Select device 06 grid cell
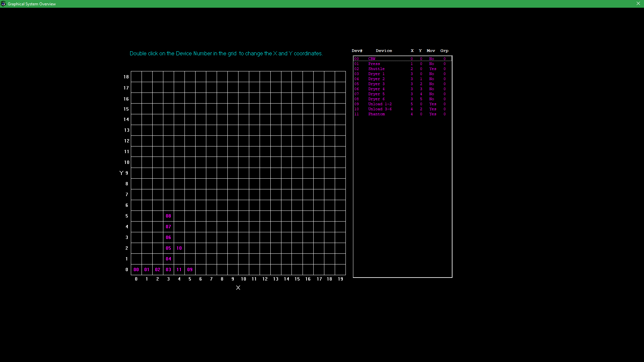 point(168,238)
